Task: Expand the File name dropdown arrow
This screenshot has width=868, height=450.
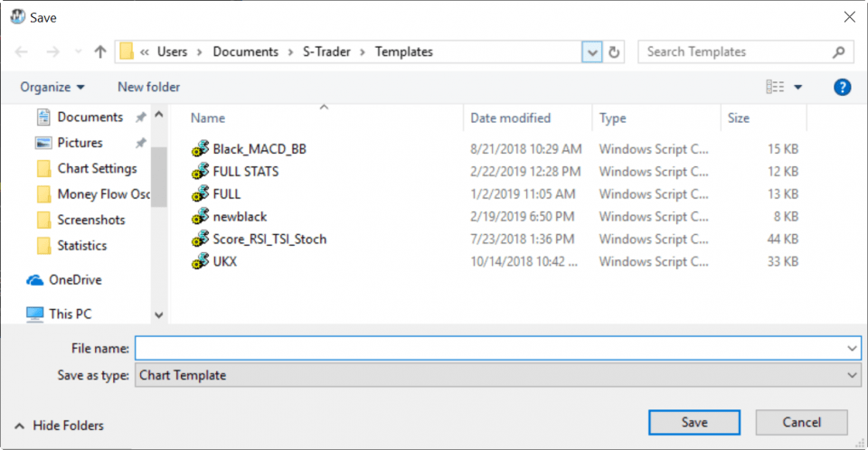Action: tap(852, 348)
